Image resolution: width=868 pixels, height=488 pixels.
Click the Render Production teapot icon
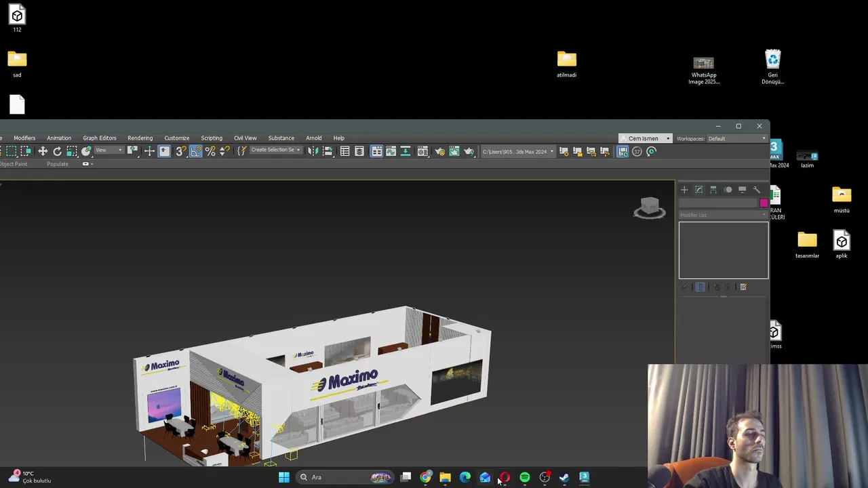click(469, 151)
